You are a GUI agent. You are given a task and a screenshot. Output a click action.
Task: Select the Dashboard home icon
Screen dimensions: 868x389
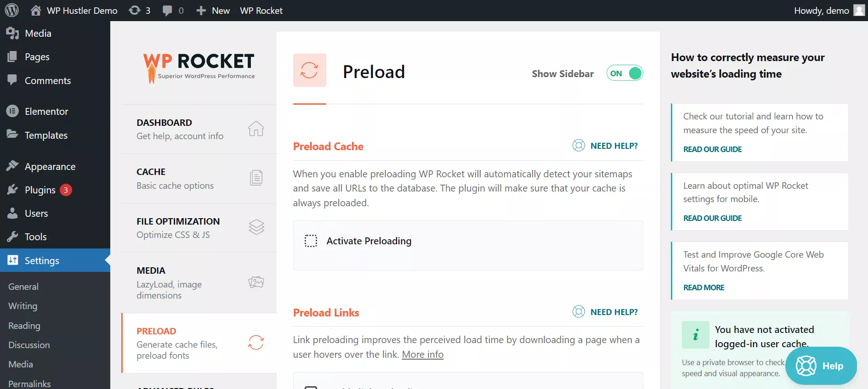tap(256, 129)
